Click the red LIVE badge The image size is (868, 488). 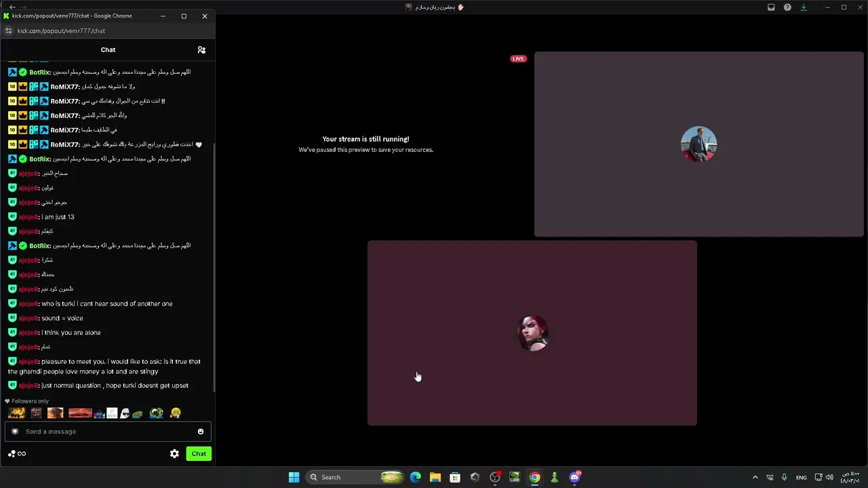(x=518, y=59)
